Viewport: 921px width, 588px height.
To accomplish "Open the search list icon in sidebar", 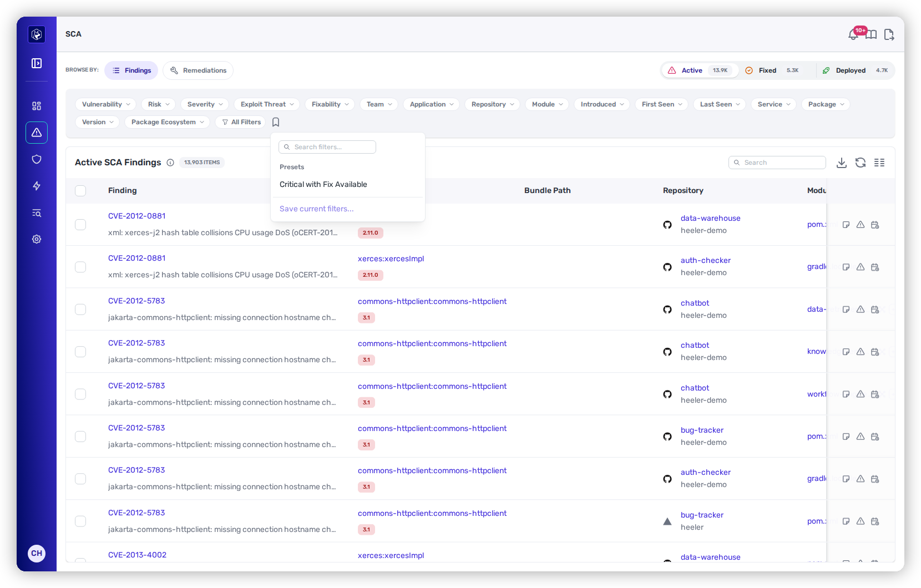I will click(37, 213).
